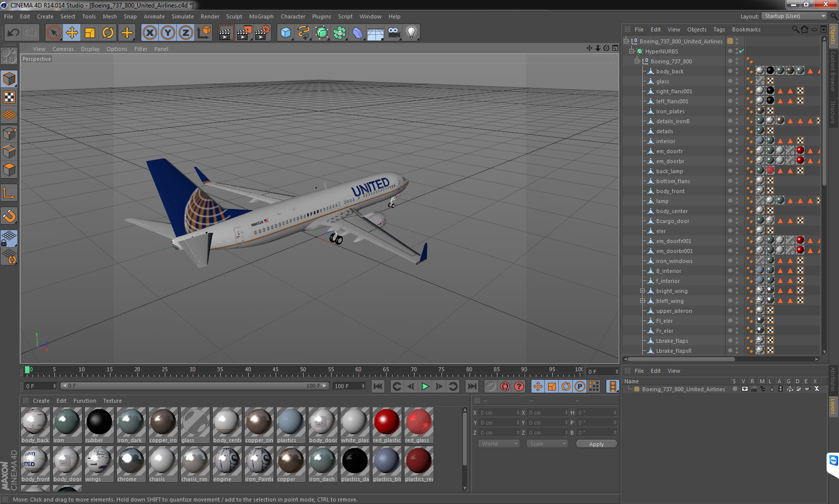Select the rubber material swatch
Screen dimensions: 839x504
(99, 425)
